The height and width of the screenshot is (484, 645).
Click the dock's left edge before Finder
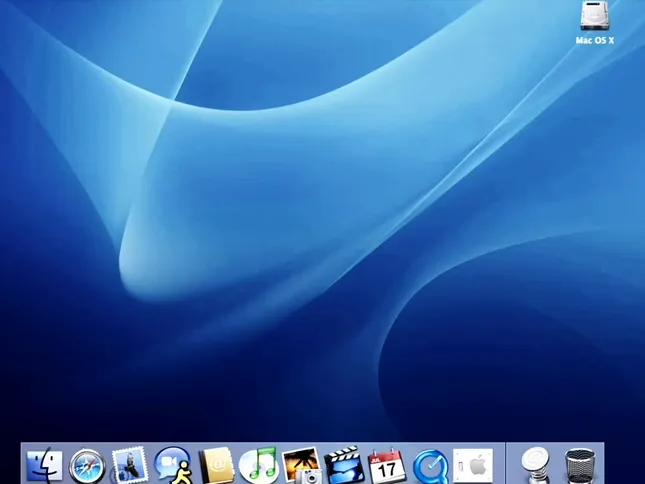point(24,466)
